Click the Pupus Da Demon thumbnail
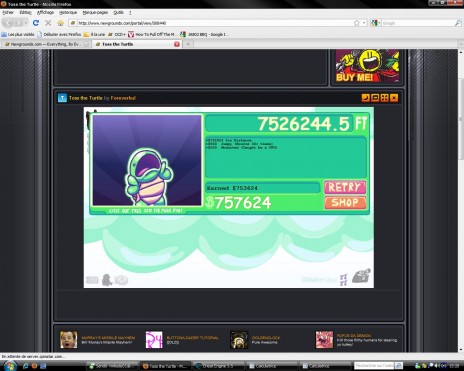 click(x=324, y=340)
